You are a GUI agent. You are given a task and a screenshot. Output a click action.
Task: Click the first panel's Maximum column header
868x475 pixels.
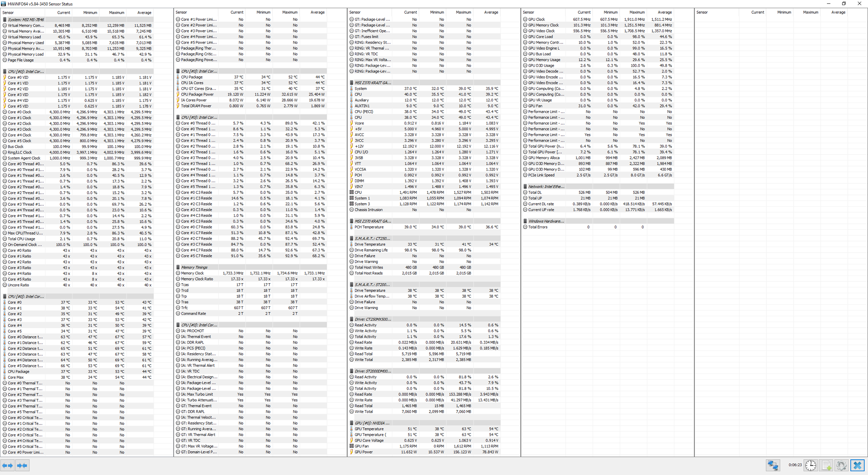tap(116, 12)
